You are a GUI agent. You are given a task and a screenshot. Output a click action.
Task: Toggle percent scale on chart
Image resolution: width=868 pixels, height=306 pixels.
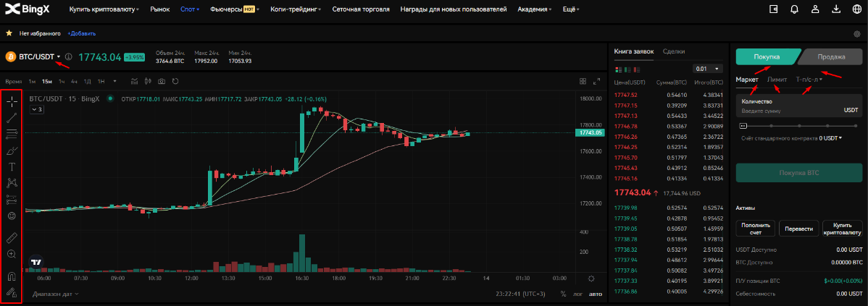(x=563, y=294)
